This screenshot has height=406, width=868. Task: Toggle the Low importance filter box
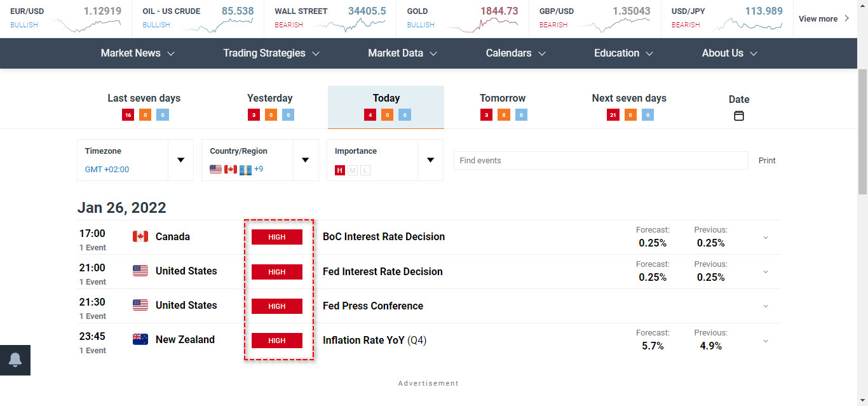click(365, 170)
